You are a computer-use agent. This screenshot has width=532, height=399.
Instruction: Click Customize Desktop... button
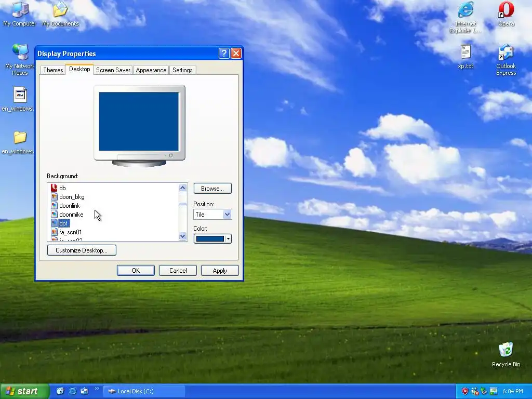pyautogui.click(x=82, y=250)
